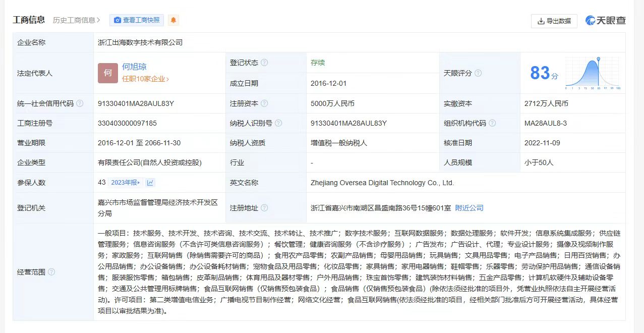Click taxpayer ID 91330401MA28AUL83Y under 纳税人识别号
This screenshot has height=333, width=644.
click(x=349, y=123)
